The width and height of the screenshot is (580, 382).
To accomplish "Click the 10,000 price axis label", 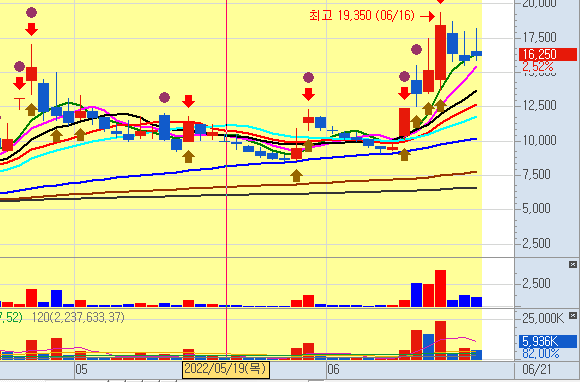I will coord(539,140).
